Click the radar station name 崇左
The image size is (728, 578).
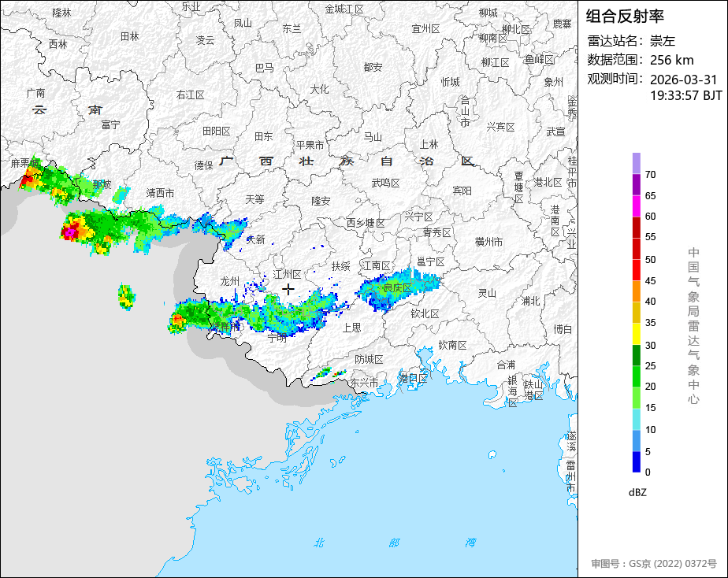tap(662, 41)
